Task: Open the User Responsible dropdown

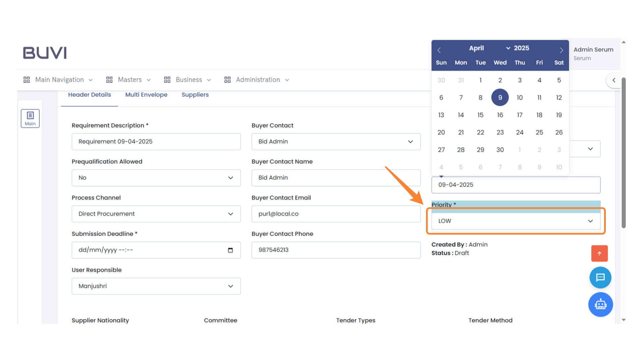Action: click(156, 286)
